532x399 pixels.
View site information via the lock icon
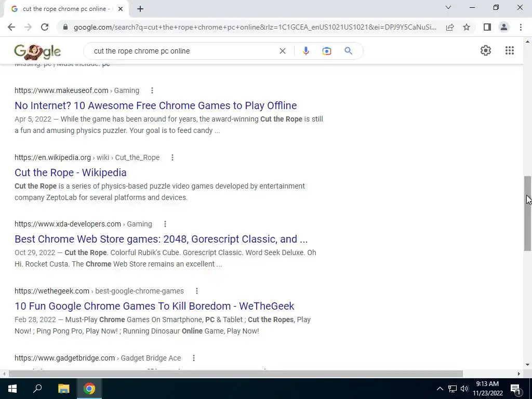point(65,27)
